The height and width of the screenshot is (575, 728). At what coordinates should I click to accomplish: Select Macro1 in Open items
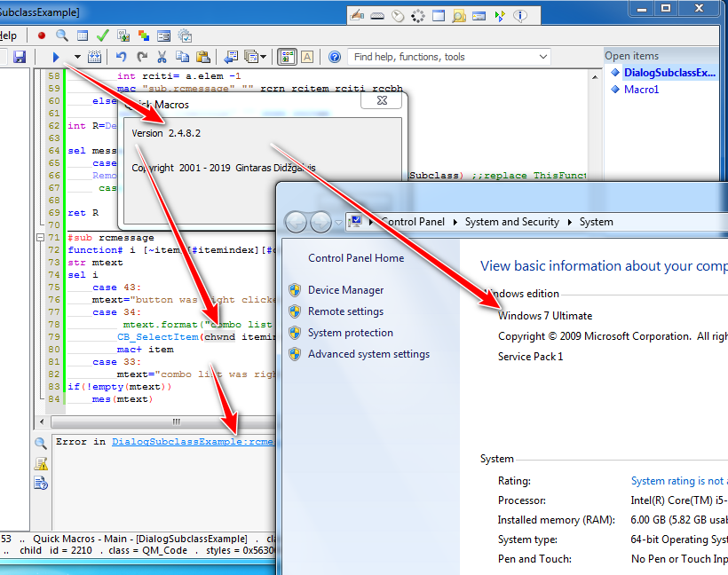click(641, 90)
